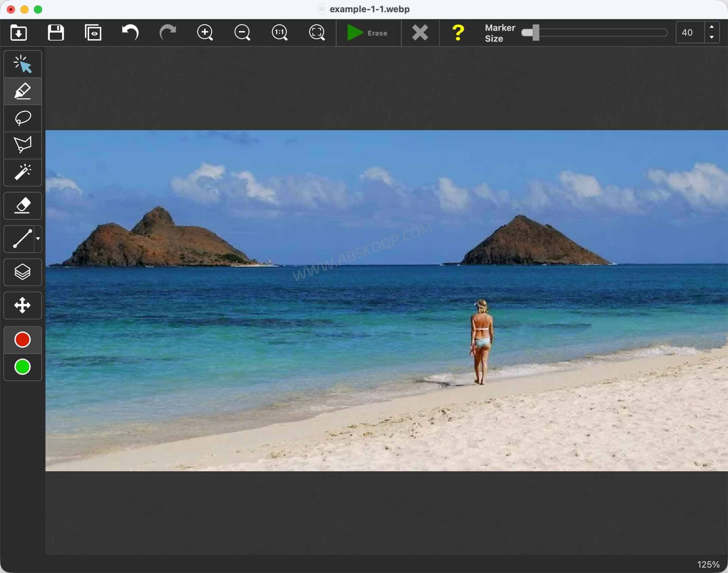Undo the last action
This screenshot has width=728, height=573.
pyautogui.click(x=130, y=33)
